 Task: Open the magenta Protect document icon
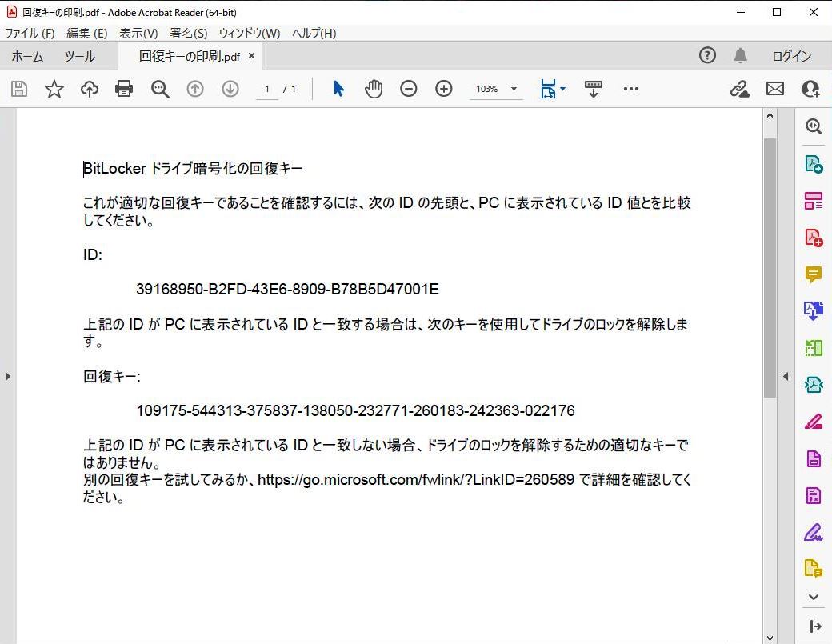(x=814, y=458)
